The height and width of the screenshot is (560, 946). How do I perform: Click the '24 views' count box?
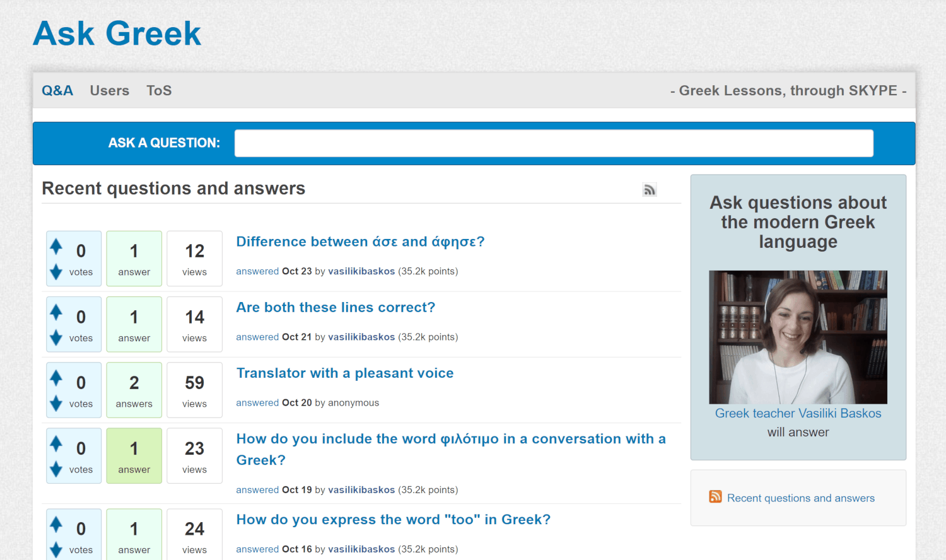[195, 534]
